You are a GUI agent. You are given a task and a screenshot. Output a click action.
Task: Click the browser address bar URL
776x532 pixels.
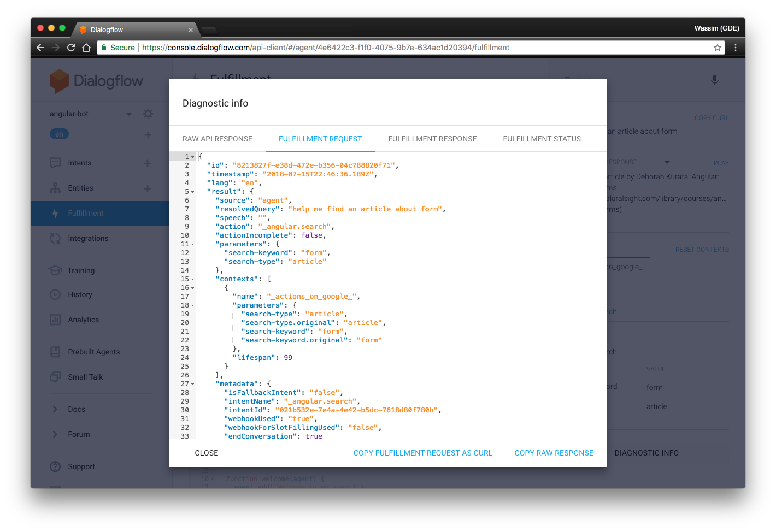326,48
